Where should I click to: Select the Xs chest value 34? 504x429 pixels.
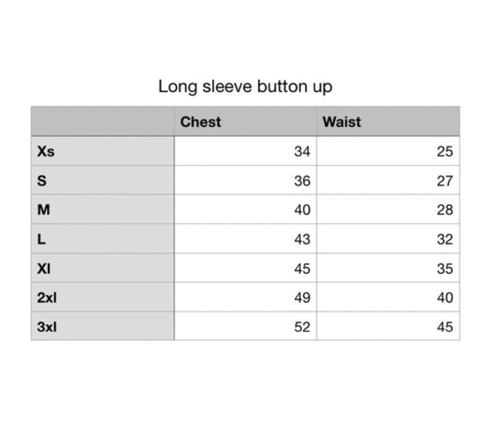[x=302, y=152]
